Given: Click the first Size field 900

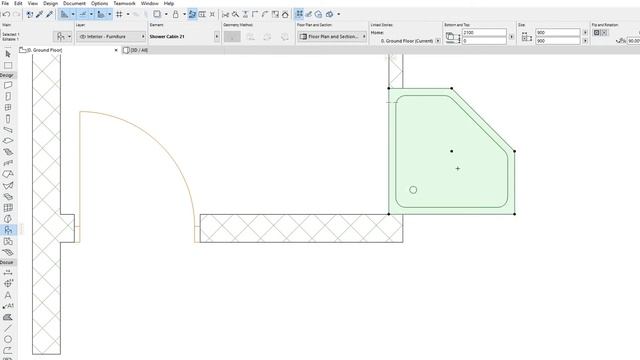Looking at the screenshot, I should pos(558,32).
